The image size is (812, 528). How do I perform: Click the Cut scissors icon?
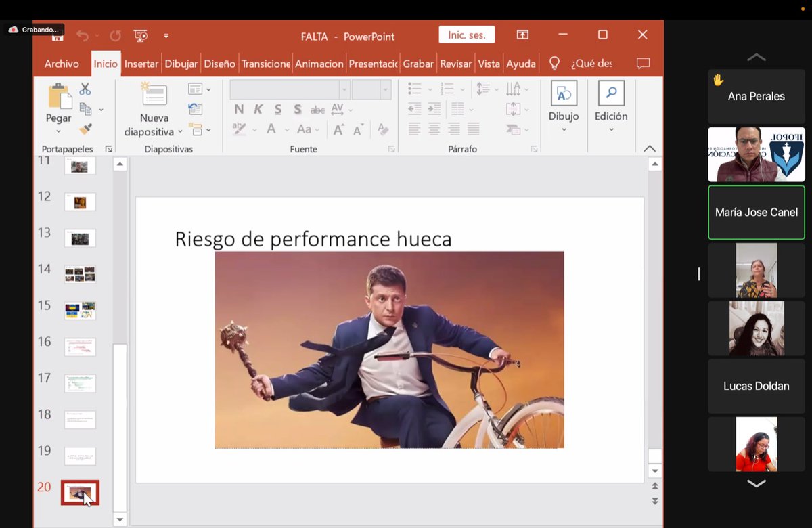(x=85, y=89)
